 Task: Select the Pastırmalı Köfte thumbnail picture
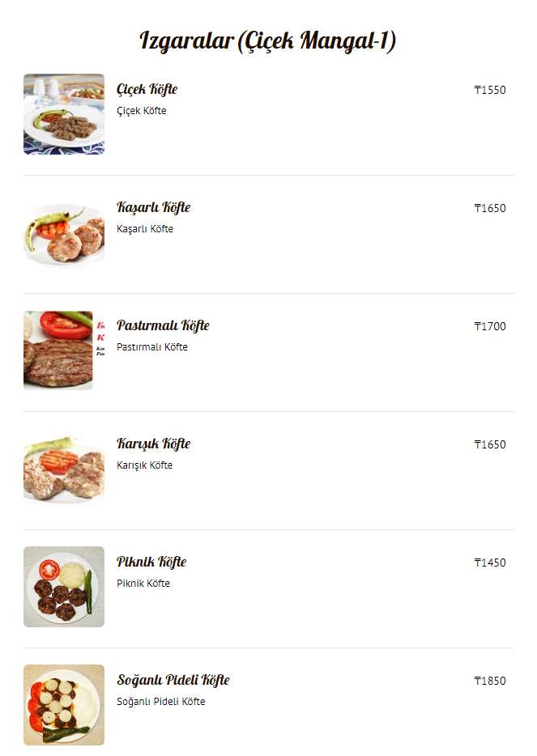coord(58,350)
